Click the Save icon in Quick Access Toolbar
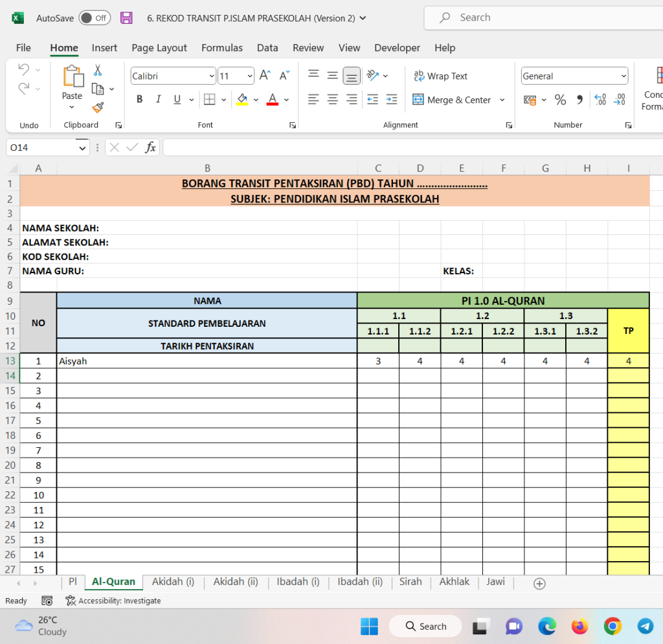The width and height of the screenshot is (663, 644). (126, 18)
